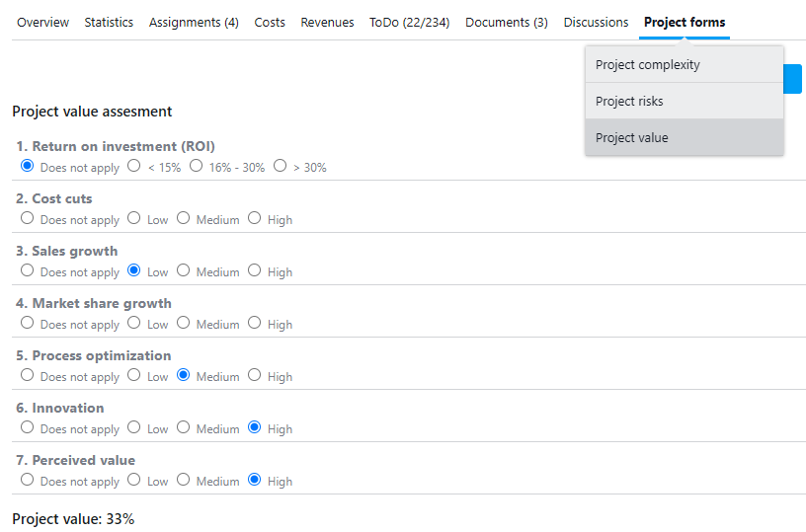Select '> 30%' for Return on investment
Viewport: 806px width, 532px height.
281,166
